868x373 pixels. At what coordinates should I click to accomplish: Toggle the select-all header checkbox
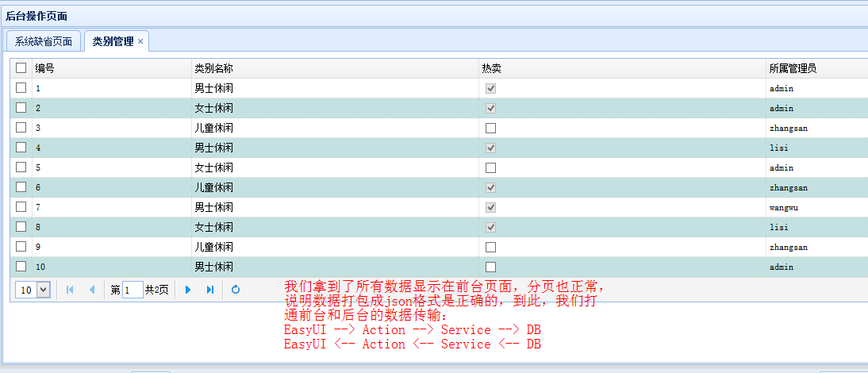click(21, 68)
